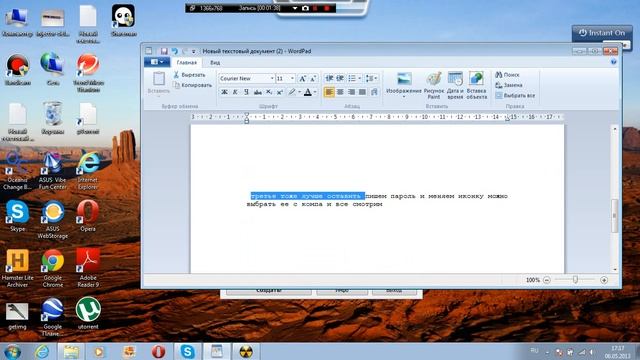This screenshot has height=360, width=640.
Task: Open utorrent desktop shortcut
Action: pyautogui.click(x=88, y=313)
